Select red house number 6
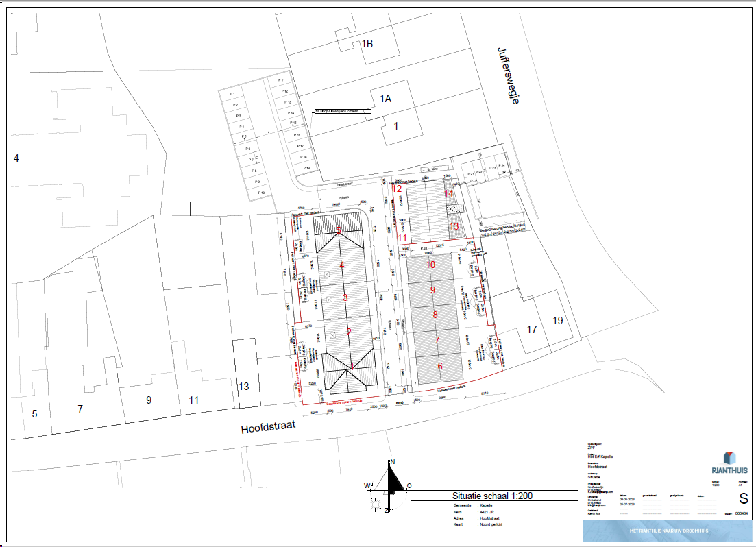Screen dimensions: 756x547 [439, 366]
